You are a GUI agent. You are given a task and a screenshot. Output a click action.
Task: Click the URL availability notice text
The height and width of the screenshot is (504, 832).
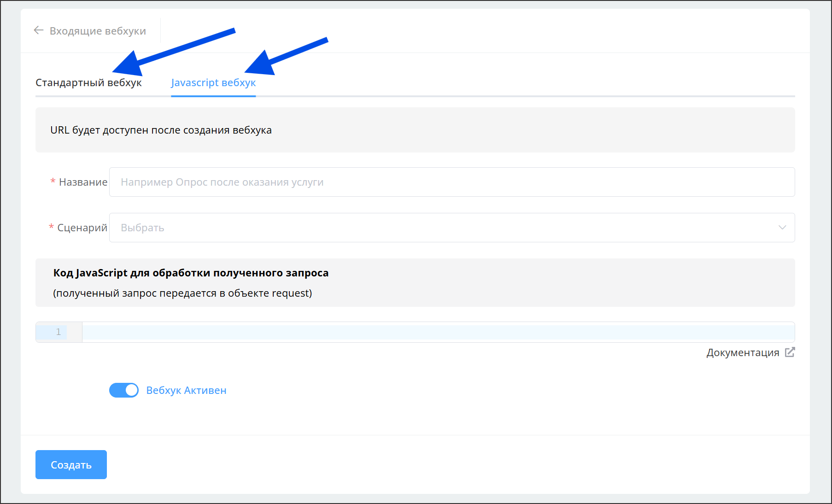pos(161,130)
